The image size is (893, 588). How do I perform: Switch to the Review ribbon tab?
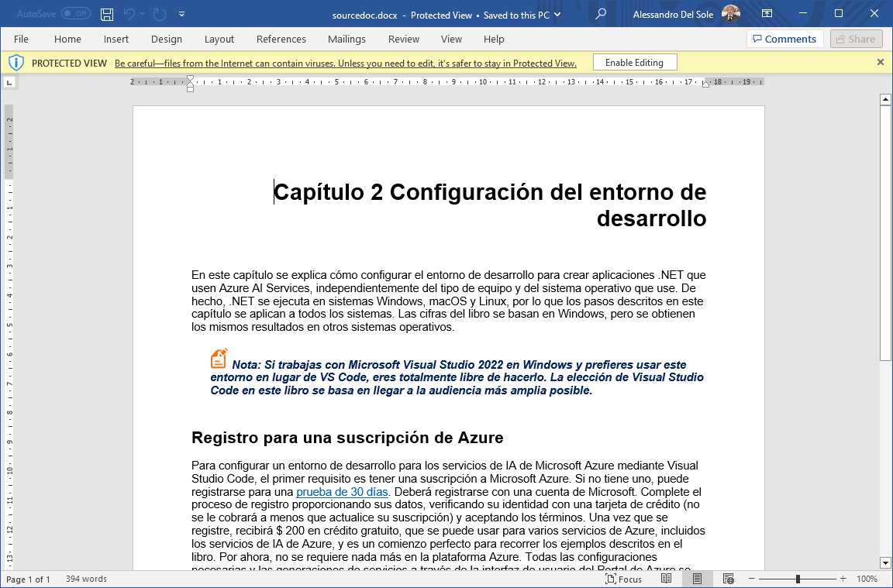tap(403, 39)
